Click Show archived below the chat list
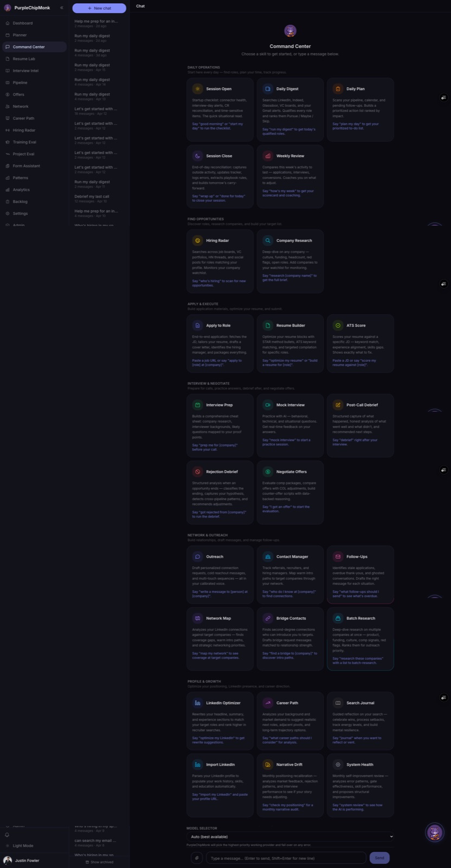The width and height of the screenshot is (451, 868). pyautogui.click(x=99, y=862)
